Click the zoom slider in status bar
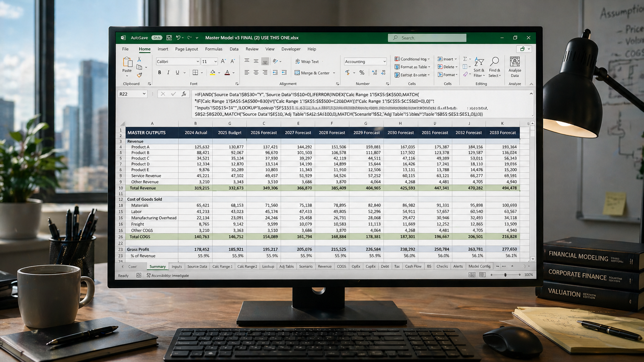Viewport: 644px width, 362px height. [x=505, y=275]
